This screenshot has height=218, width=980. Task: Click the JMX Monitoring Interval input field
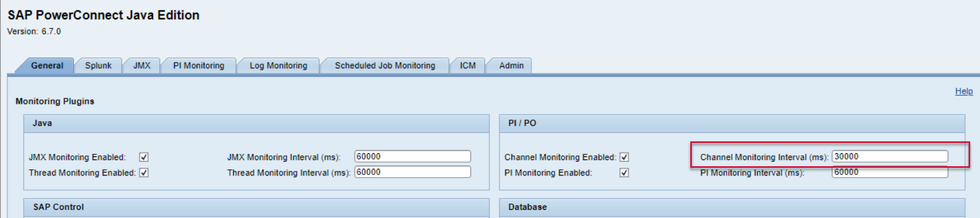tap(412, 156)
